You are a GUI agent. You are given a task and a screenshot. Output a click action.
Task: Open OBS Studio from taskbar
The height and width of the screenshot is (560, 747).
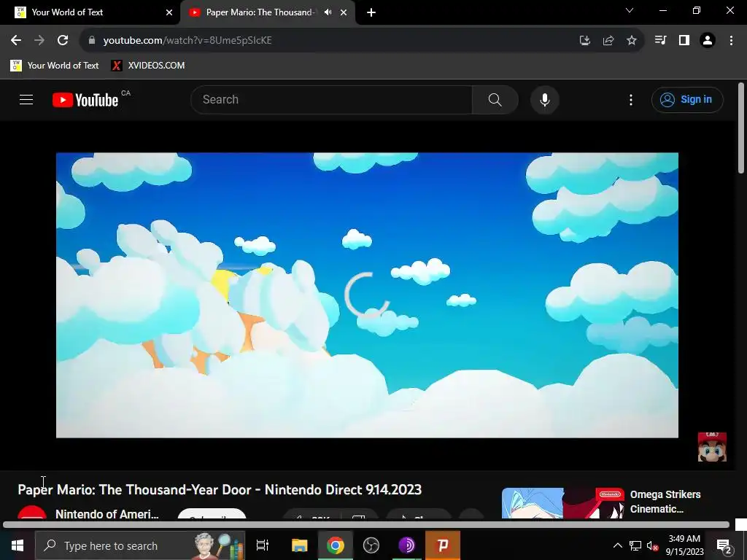pos(371,545)
